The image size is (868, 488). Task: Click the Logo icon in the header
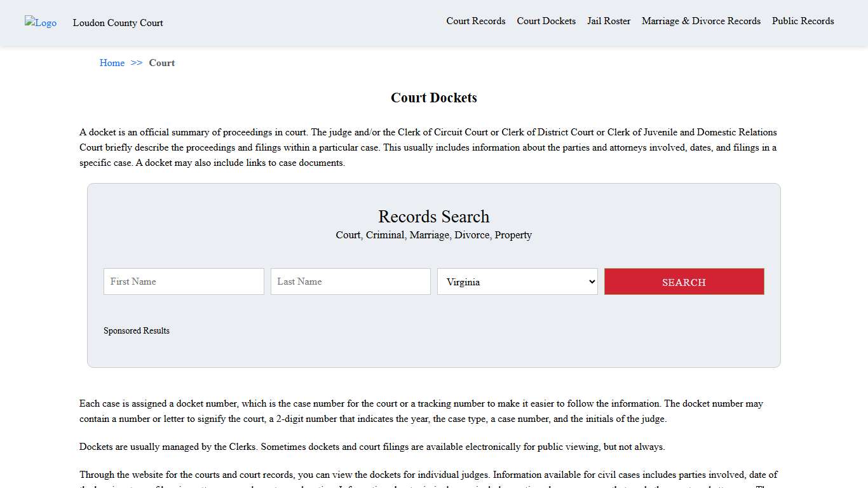coord(40,23)
